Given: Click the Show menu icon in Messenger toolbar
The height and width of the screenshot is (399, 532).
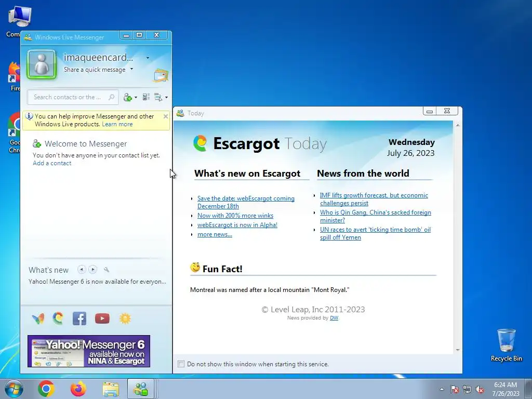Looking at the screenshot, I should tap(158, 97).
